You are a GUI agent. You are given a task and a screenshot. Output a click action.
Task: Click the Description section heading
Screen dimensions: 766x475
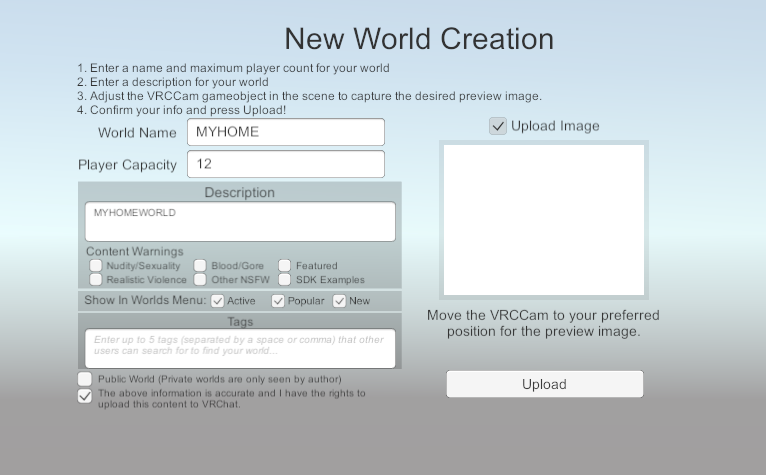click(239, 193)
